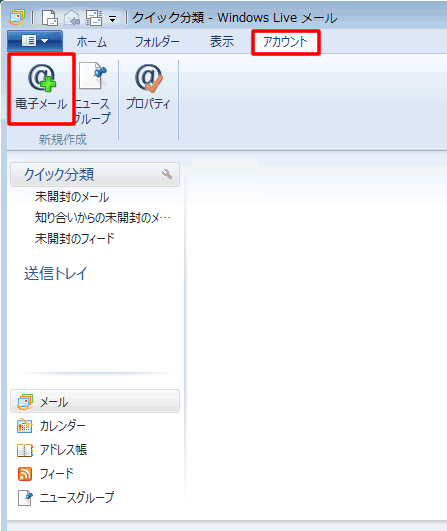Open account プロパティ

point(148,87)
